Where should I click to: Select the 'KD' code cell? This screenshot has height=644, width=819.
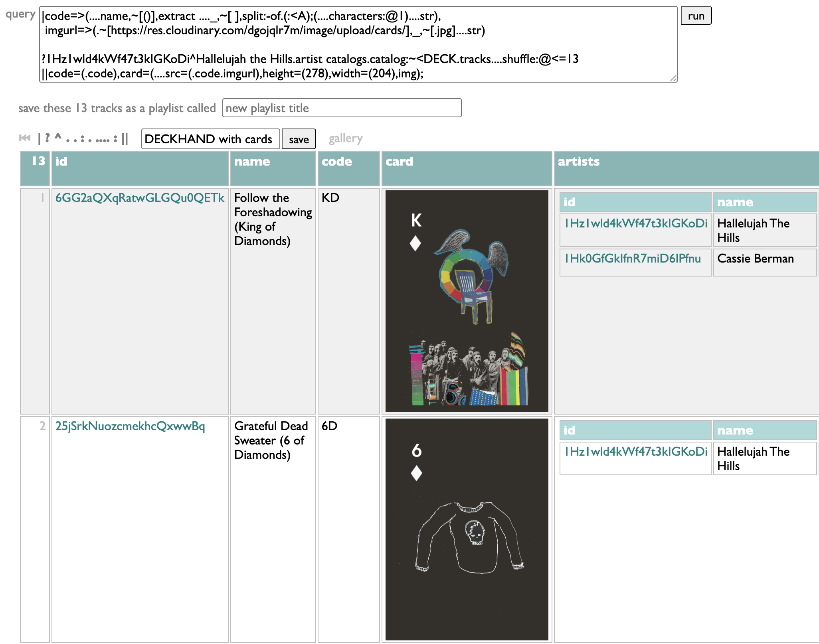[348, 301]
